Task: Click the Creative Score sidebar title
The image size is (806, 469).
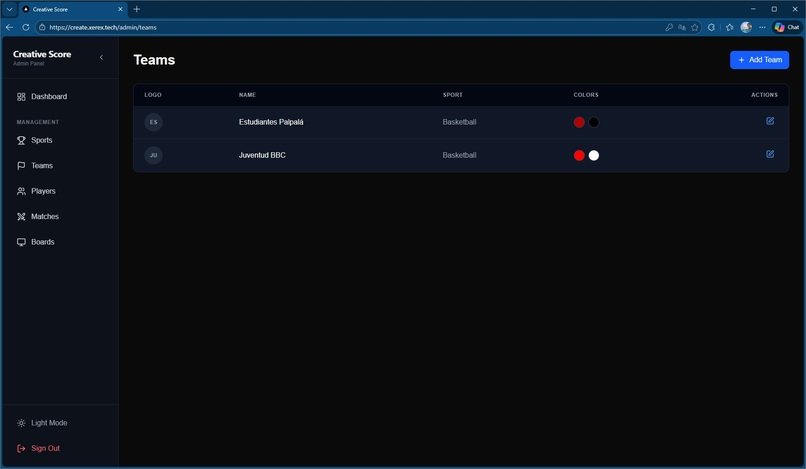Action: pos(42,54)
